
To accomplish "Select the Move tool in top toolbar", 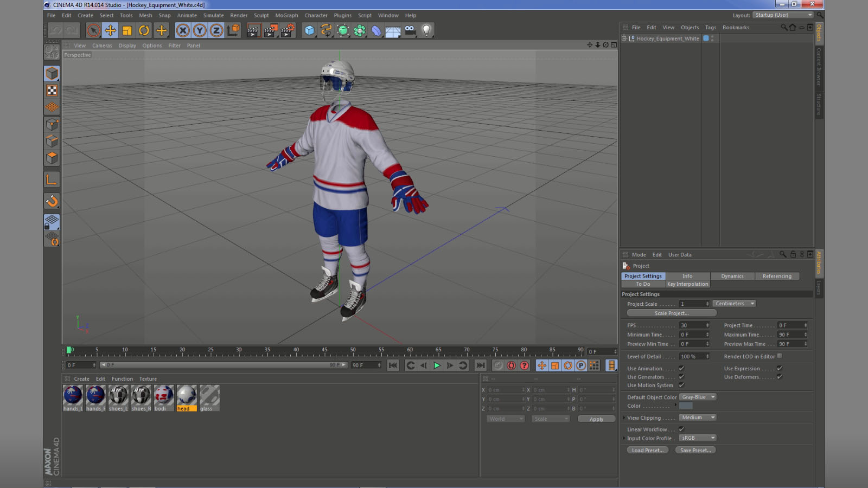I will coord(110,30).
